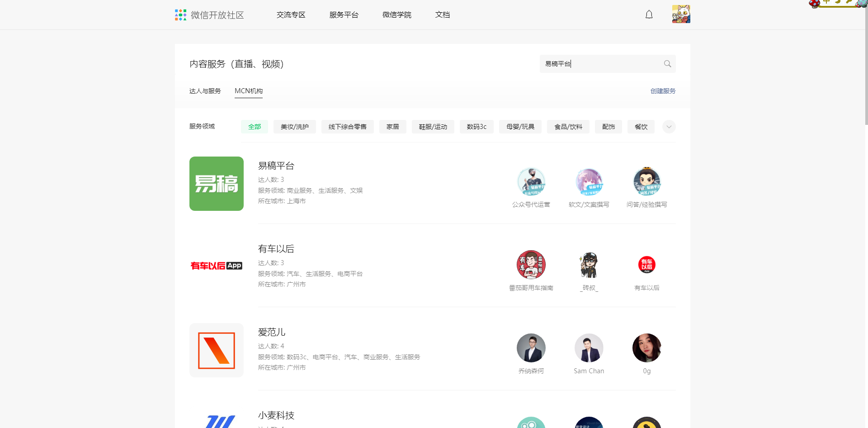Click the 公众号代运营 avatar
Viewport: 868px width, 428px height.
[531, 182]
